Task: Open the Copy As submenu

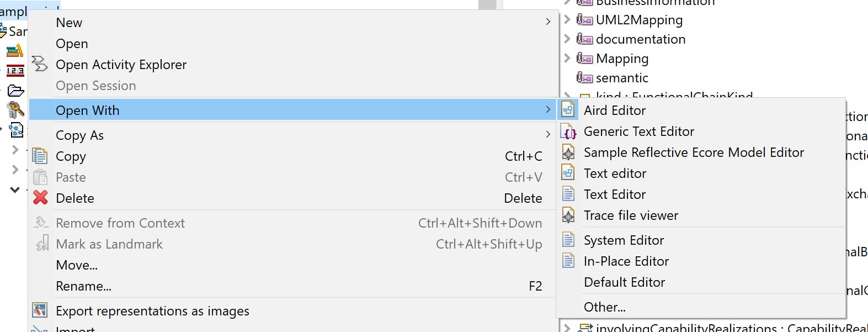Action: click(x=79, y=135)
